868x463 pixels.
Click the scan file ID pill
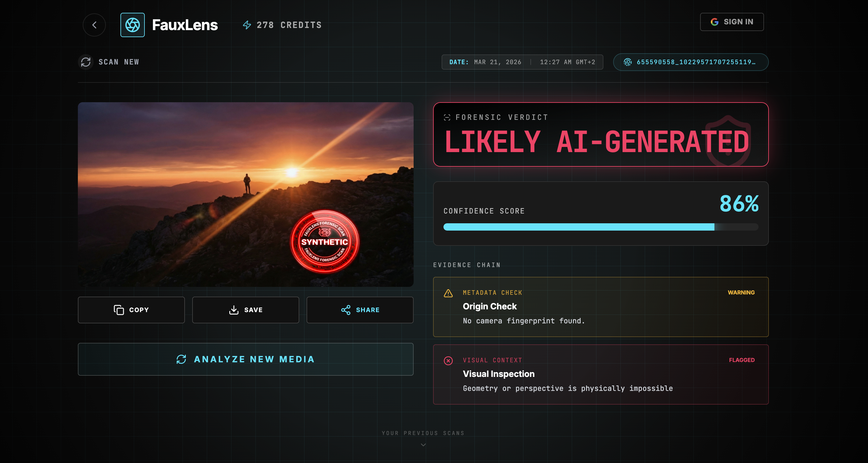click(691, 62)
